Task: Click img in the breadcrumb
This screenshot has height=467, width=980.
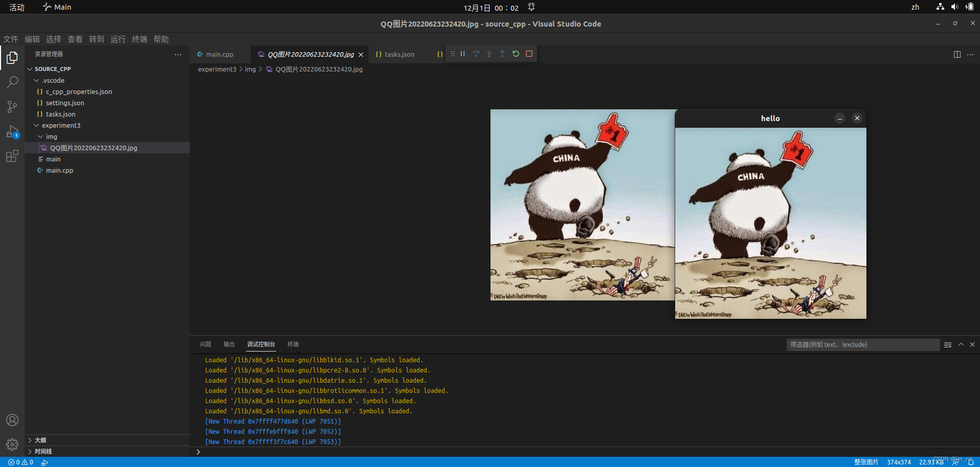Action: (x=250, y=69)
